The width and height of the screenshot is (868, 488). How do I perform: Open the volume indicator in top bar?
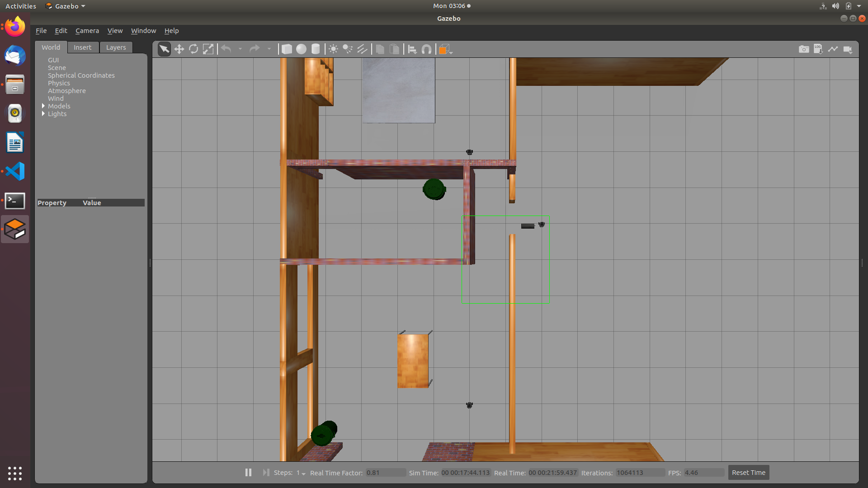pos(835,6)
